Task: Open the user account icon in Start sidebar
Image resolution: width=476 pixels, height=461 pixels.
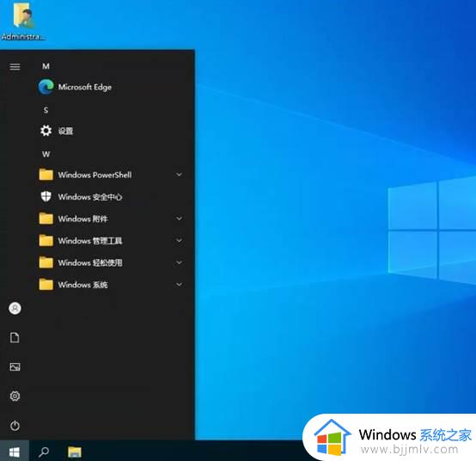Action: tap(15, 308)
